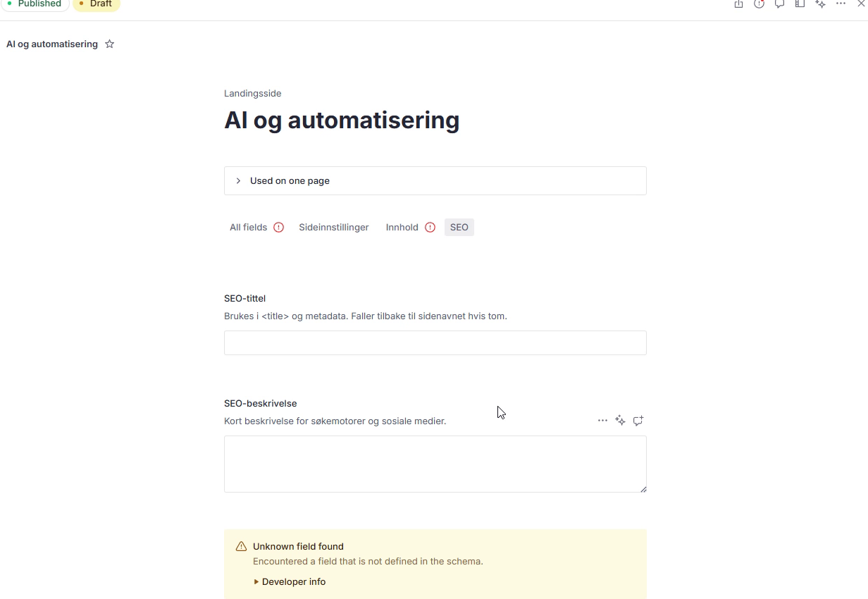Add a comment to the SEO-beskrivelse field
The width and height of the screenshot is (868, 599).
(x=638, y=421)
